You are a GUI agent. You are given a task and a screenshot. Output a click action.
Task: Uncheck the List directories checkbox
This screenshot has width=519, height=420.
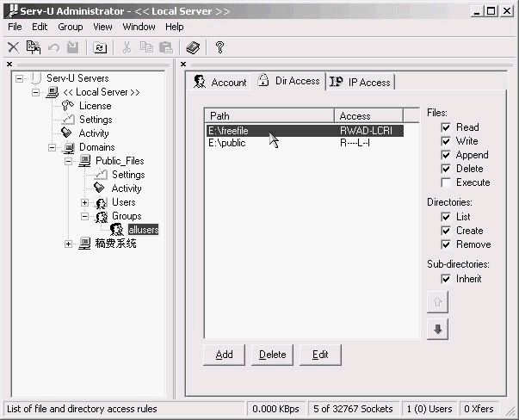(446, 217)
